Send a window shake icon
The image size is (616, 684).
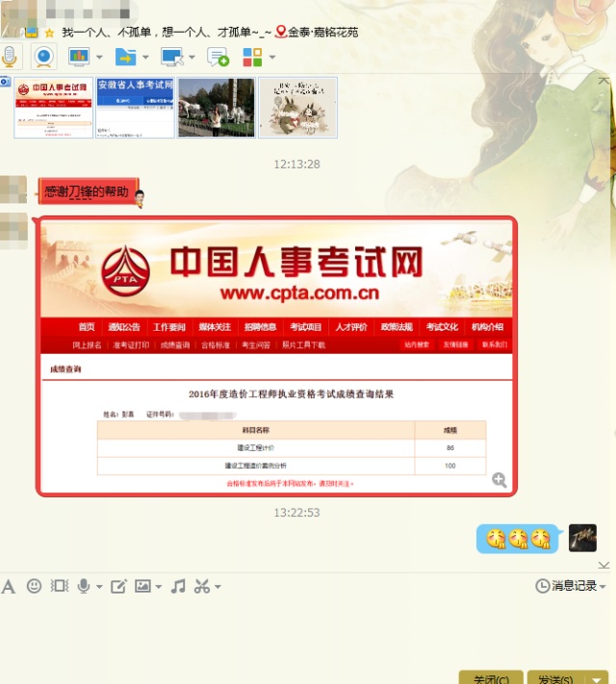point(60,586)
